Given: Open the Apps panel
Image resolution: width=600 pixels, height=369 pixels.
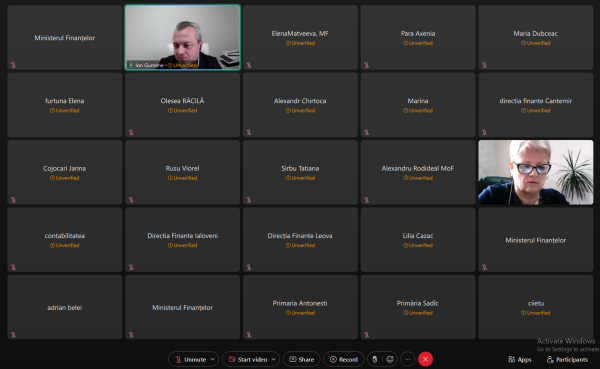Looking at the screenshot, I should (x=520, y=359).
